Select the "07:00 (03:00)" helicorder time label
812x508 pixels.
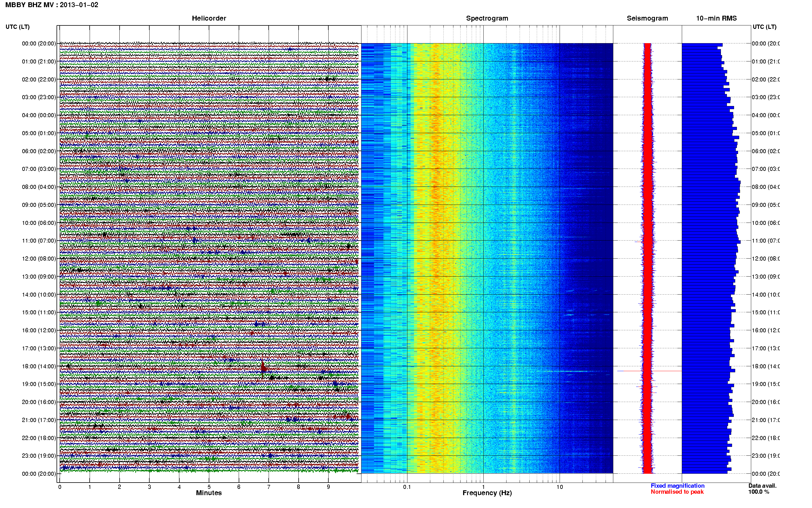tap(39, 169)
